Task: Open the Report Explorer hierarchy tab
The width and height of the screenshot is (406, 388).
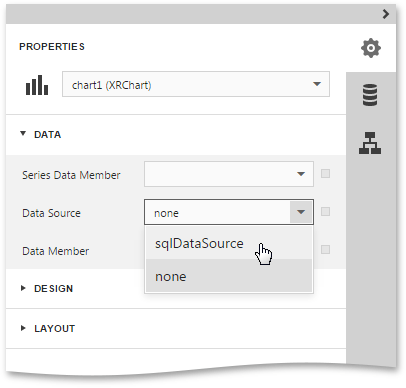Action: point(370,143)
